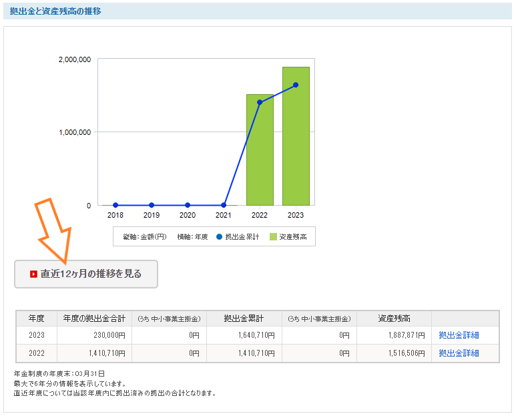Image resolution: width=516 pixels, height=420 pixels.
Task: Click the 2022 blue data point
Action: pos(260,102)
